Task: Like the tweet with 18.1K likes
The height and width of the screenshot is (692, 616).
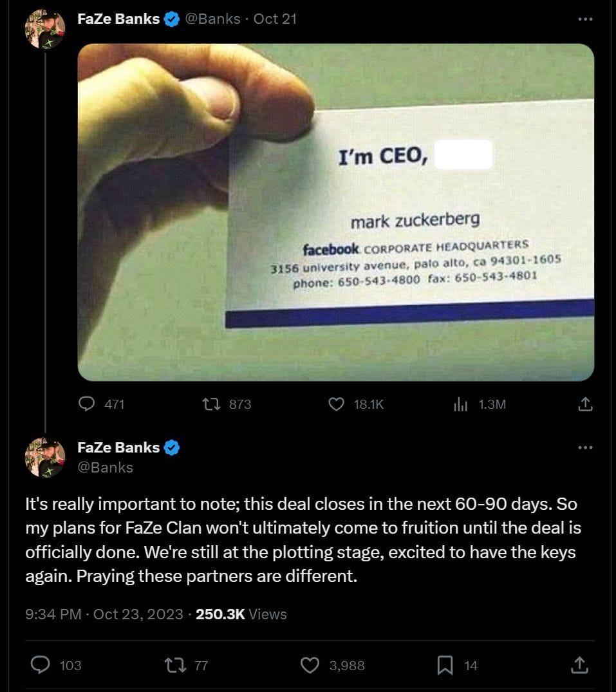Action: click(x=337, y=404)
